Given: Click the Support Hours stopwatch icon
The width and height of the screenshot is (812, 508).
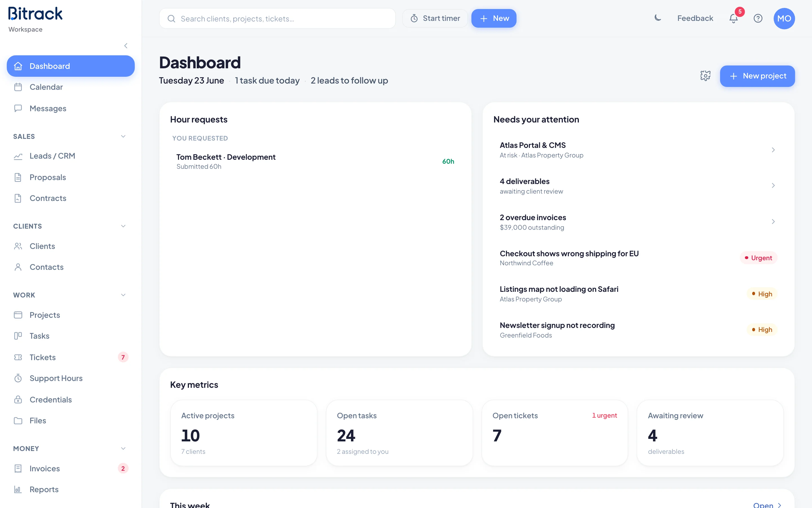Looking at the screenshot, I should (18, 378).
